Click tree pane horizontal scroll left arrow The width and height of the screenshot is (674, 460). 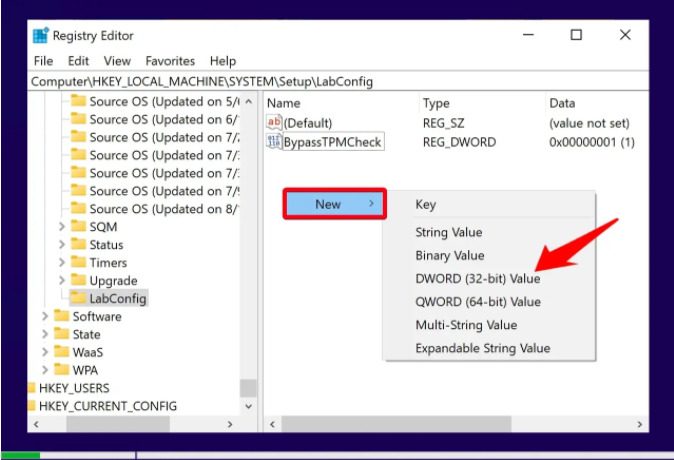pos(36,424)
